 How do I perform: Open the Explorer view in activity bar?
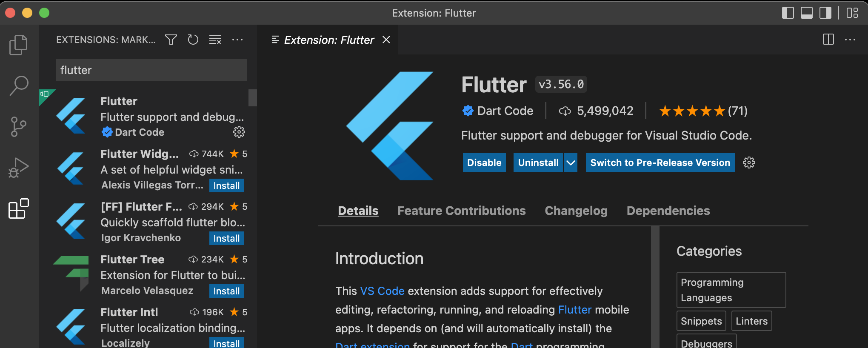click(18, 45)
